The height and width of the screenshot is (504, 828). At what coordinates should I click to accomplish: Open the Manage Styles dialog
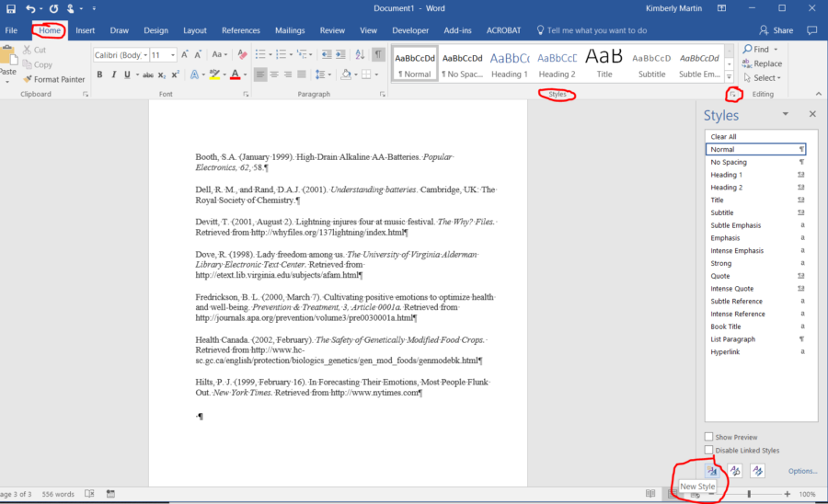point(758,471)
